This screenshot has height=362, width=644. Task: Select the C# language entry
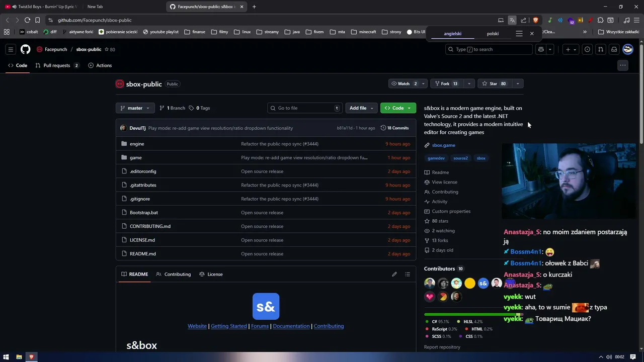(437, 322)
